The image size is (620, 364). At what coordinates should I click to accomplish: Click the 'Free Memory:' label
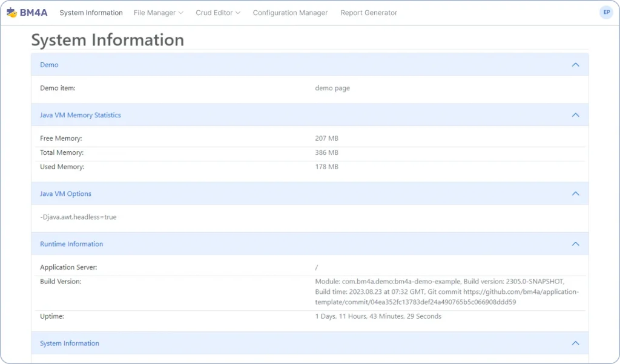point(61,138)
